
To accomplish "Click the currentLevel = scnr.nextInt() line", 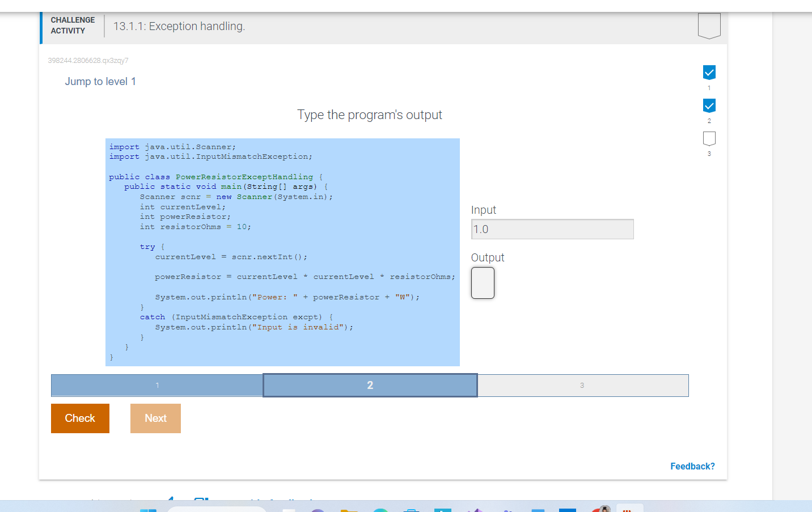I will click(x=231, y=257).
